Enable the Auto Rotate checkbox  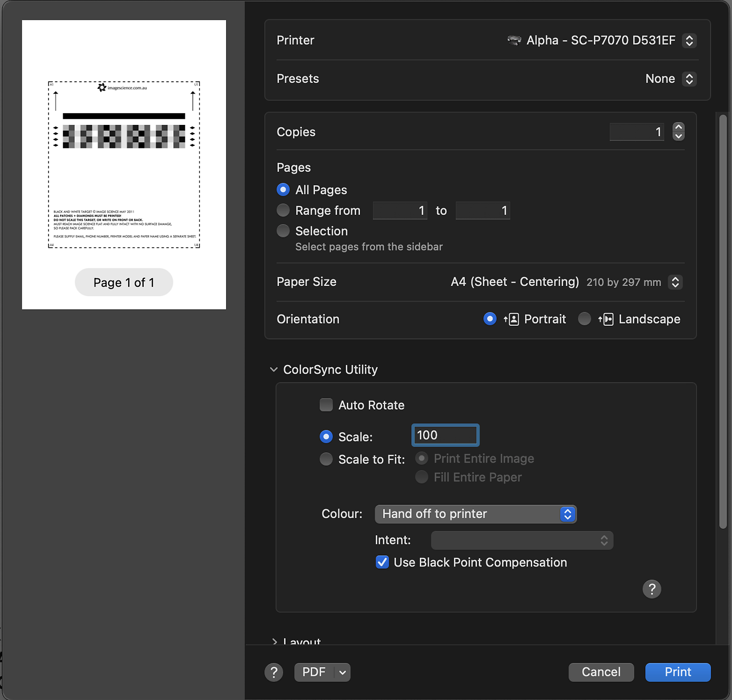[x=326, y=404]
